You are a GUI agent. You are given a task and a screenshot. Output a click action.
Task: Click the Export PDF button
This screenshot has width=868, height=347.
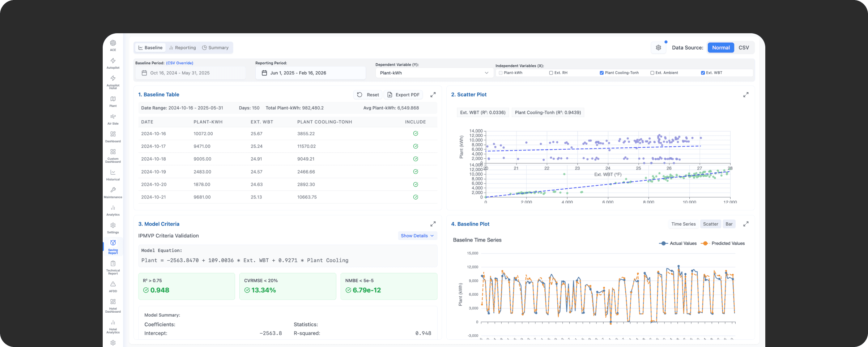pos(403,95)
